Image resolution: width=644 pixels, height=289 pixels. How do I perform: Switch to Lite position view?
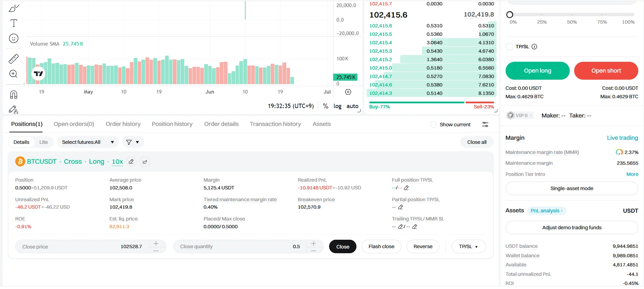click(44, 142)
